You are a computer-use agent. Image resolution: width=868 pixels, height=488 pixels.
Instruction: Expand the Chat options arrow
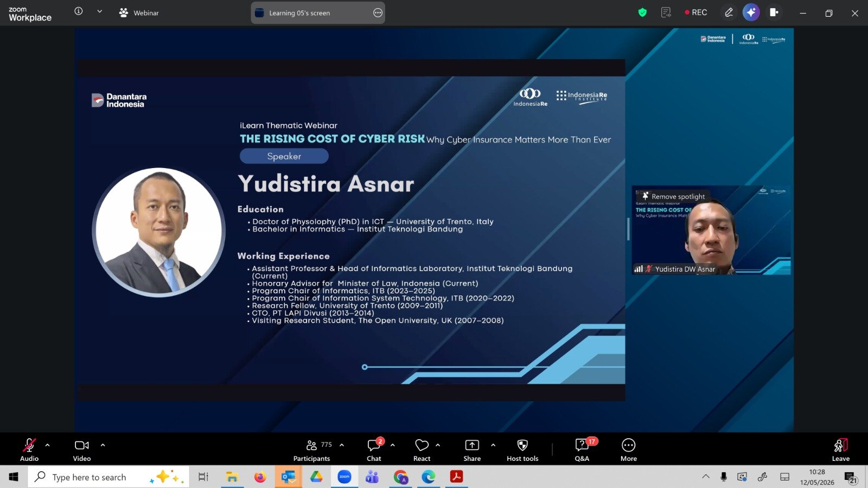(393, 445)
